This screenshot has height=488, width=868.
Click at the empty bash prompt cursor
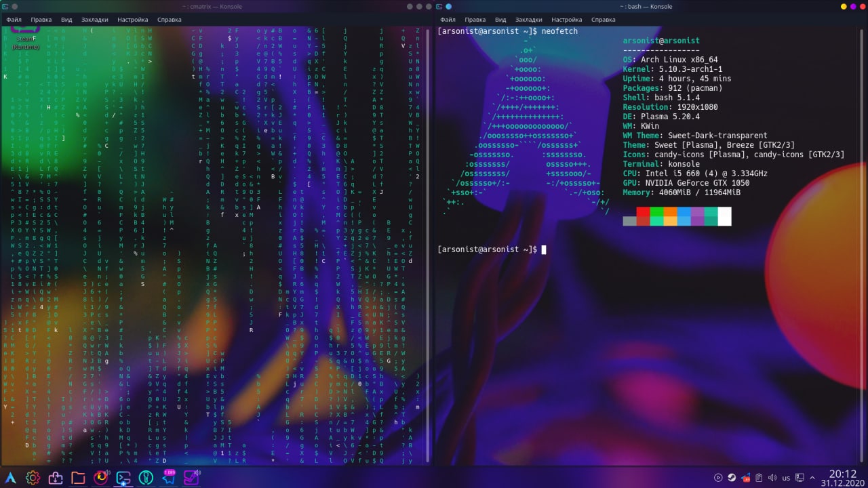click(x=544, y=249)
